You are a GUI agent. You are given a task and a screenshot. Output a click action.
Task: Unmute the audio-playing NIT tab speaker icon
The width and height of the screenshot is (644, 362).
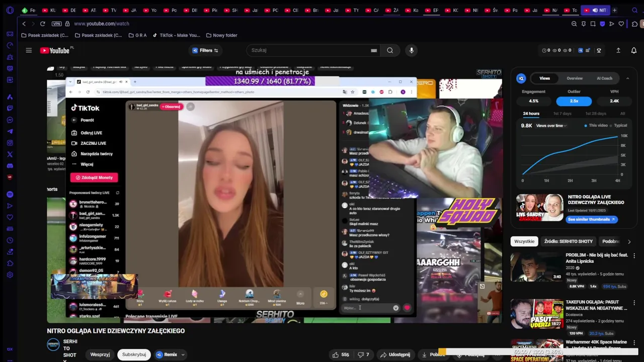[595, 10]
